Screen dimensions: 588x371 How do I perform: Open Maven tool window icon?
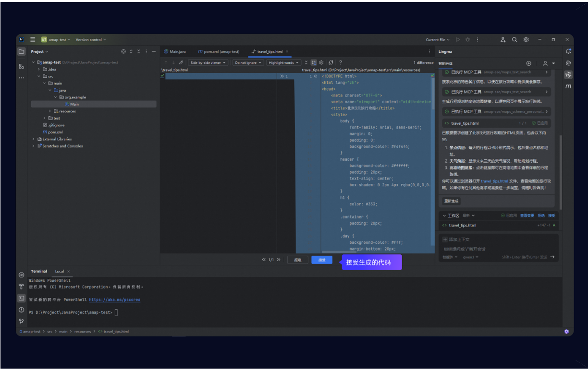568,86
